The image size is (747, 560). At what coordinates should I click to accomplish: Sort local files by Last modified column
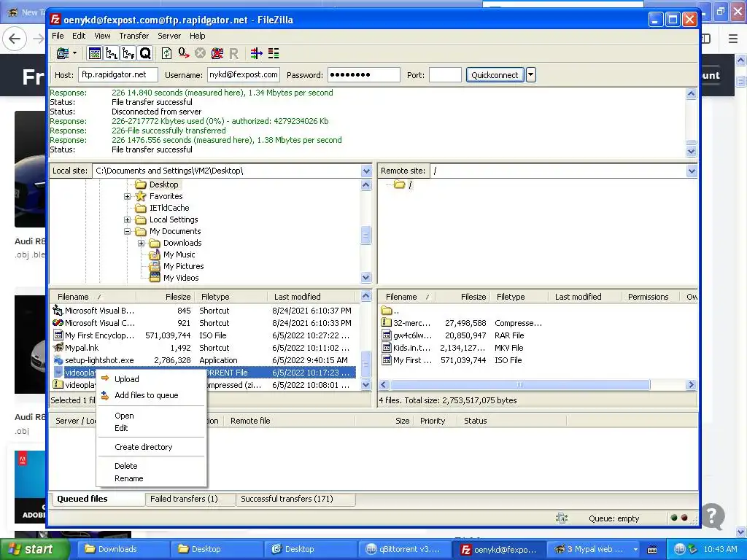[x=312, y=297]
